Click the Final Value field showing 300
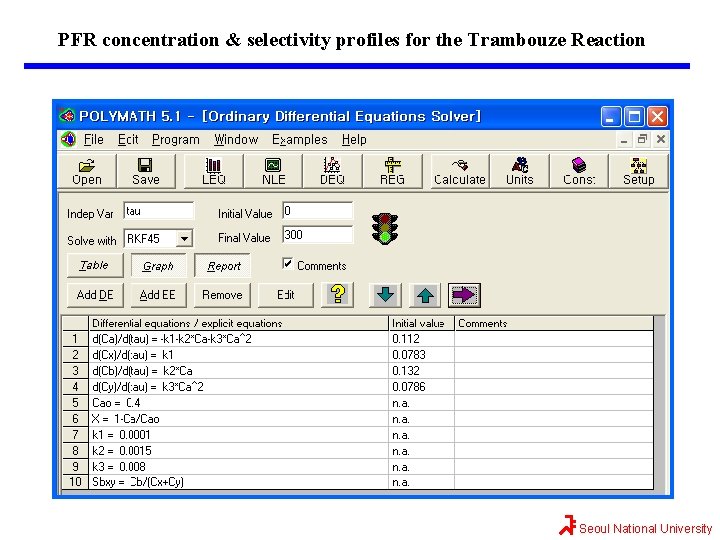This screenshot has height=540, width=720. 317,235
